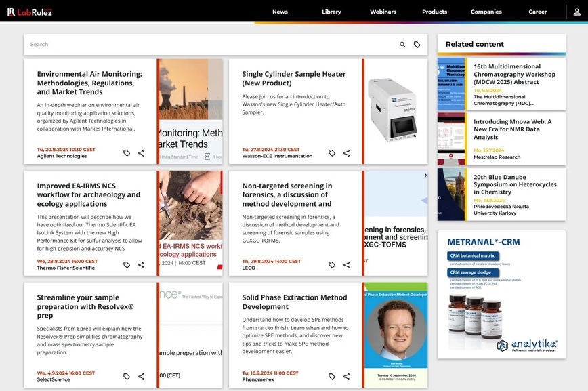Click tag icon on Solid Phase Extraction card
Image resolution: width=588 pixels, height=391 pixels.
pos(332,376)
